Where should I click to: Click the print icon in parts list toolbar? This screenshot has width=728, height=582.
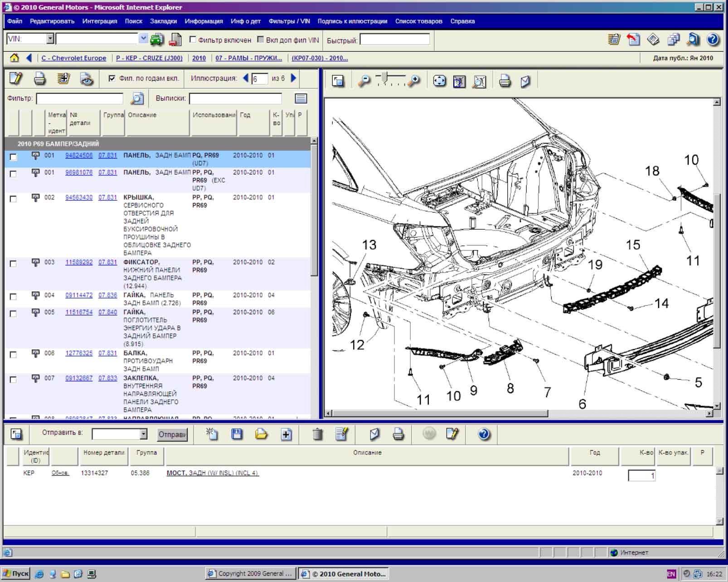click(x=39, y=79)
